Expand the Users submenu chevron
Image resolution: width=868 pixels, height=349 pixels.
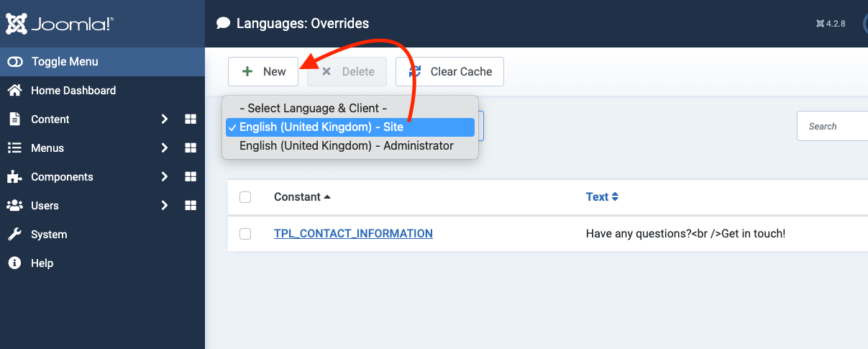(165, 206)
